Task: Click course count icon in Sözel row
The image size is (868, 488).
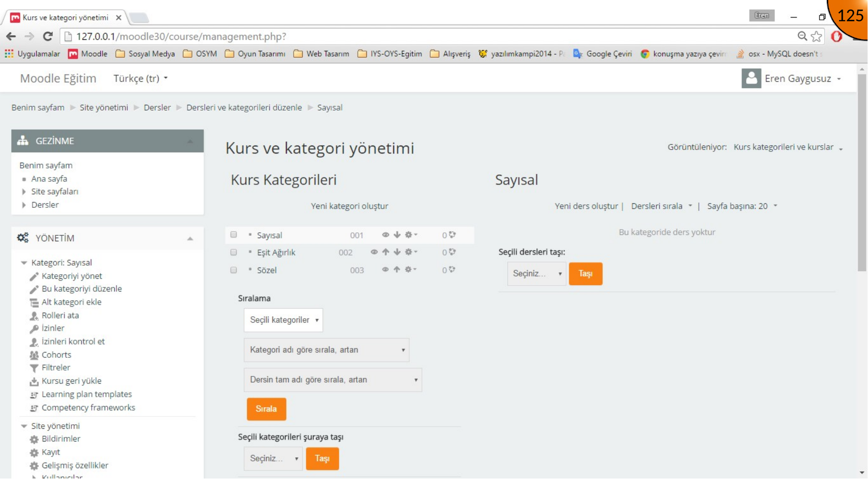Action: 452,270
